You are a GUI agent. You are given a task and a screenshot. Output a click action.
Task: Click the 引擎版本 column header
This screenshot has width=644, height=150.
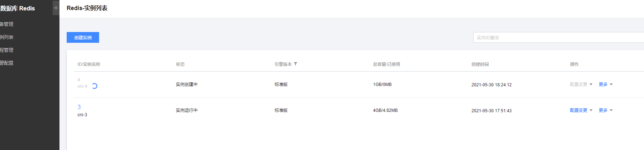[x=283, y=64]
